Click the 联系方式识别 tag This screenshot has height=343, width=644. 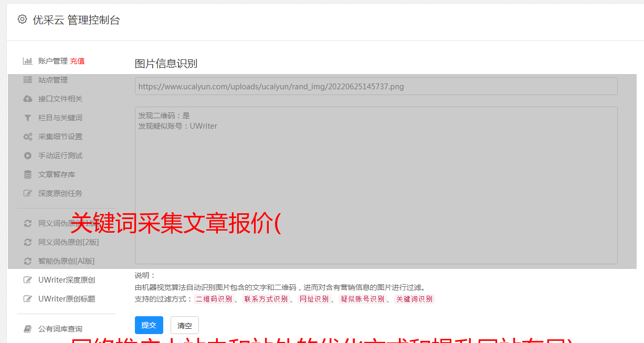pos(266,299)
